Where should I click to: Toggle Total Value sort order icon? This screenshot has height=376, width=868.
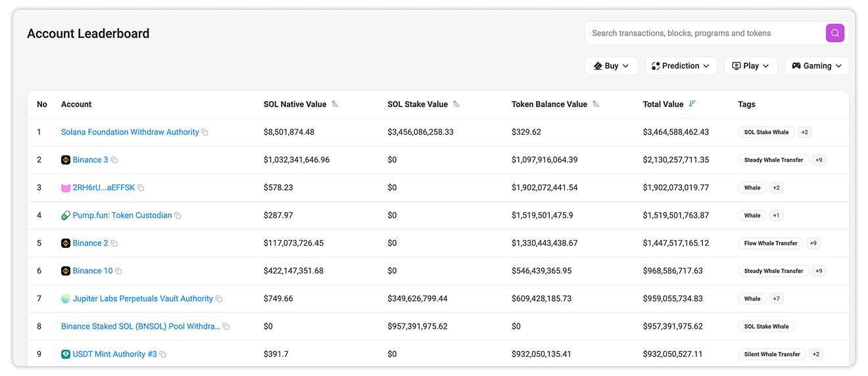692,104
